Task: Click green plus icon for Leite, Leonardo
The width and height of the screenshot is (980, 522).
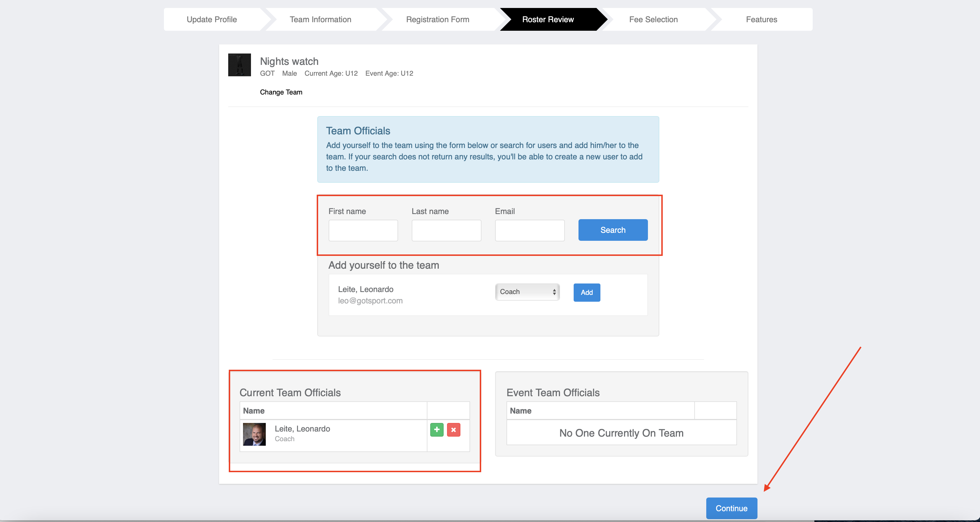Action: (437, 429)
